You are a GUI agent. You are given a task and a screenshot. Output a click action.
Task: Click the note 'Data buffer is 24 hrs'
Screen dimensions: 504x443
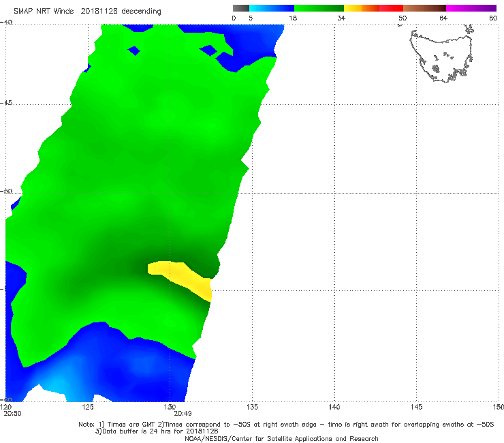[x=157, y=431]
